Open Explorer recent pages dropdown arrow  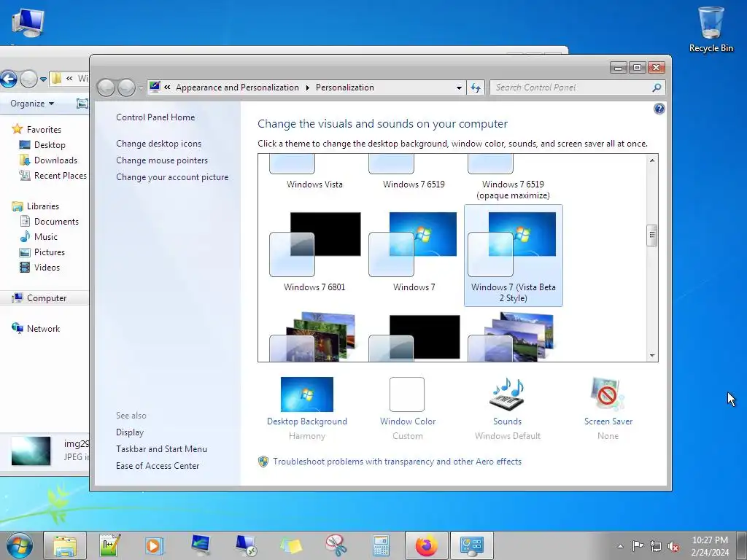tap(43, 79)
